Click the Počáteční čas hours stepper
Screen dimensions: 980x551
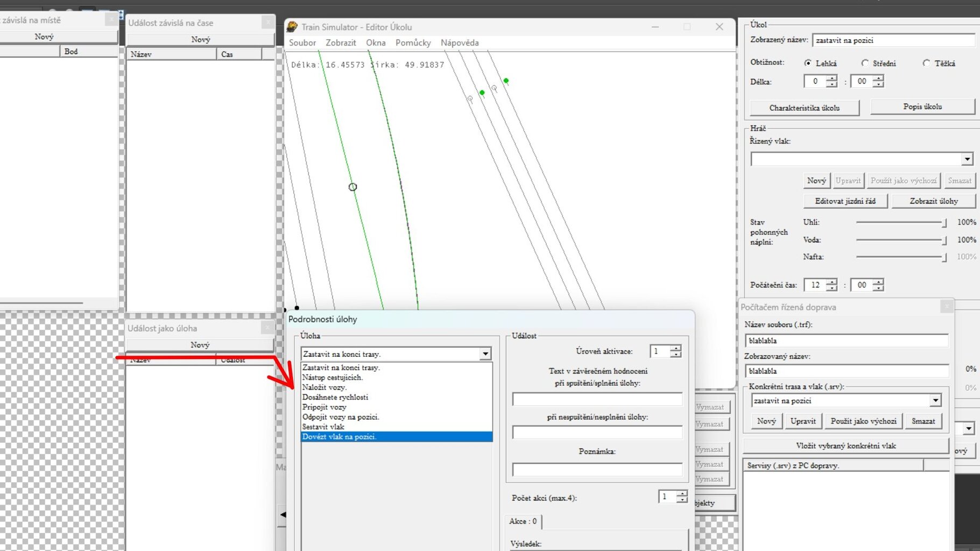pos(831,285)
